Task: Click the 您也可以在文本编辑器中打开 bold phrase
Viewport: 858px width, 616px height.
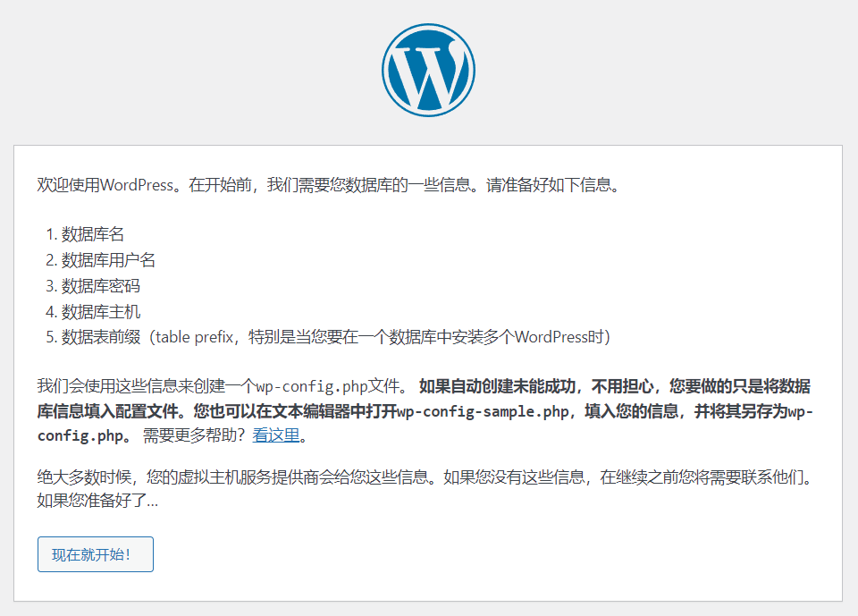Action: [304, 412]
